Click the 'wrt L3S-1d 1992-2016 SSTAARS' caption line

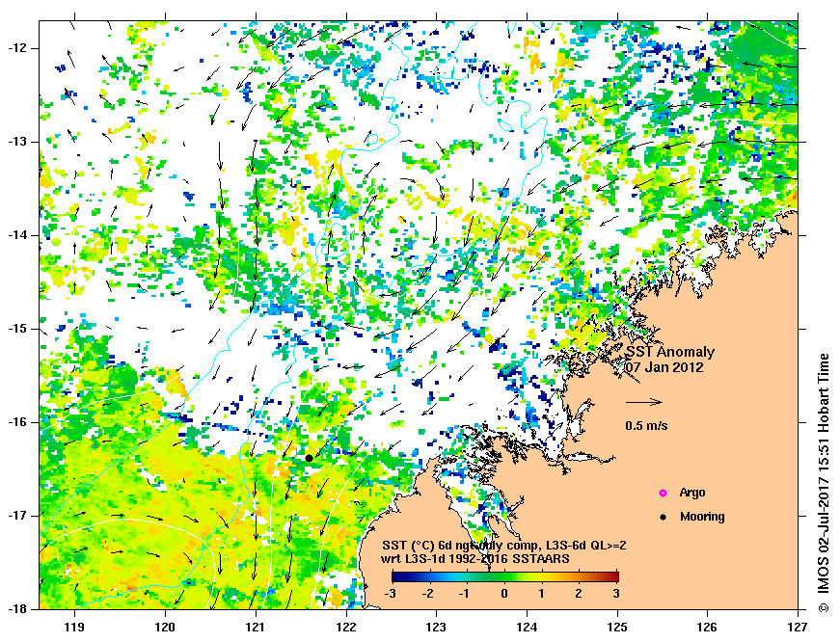tap(475, 559)
